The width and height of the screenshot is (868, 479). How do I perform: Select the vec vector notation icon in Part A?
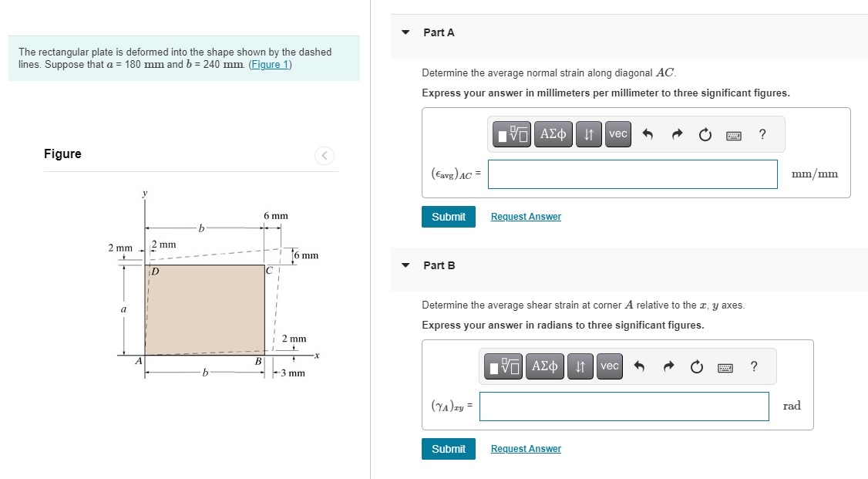(617, 133)
